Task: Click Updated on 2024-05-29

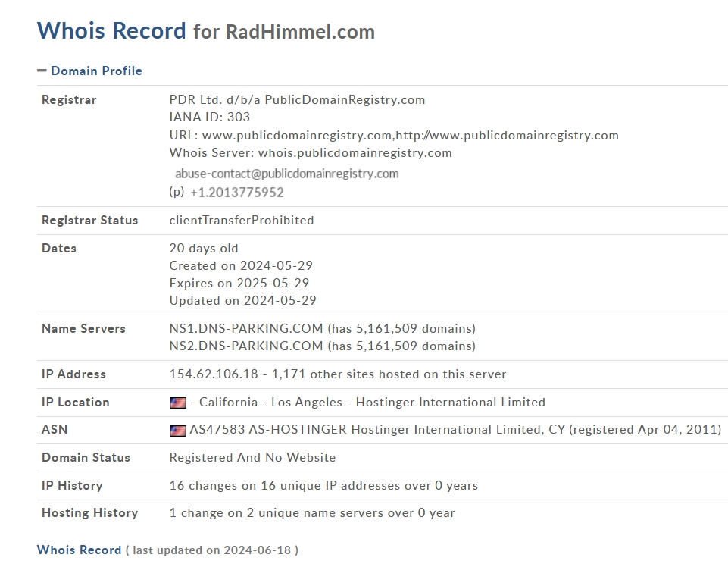Action: [243, 301]
